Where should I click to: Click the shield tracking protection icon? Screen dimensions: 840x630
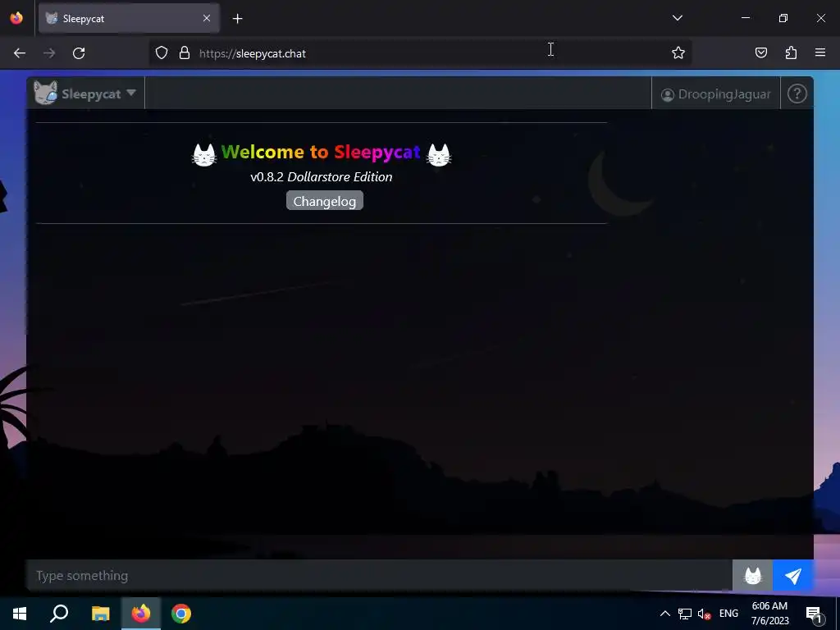pos(162,53)
